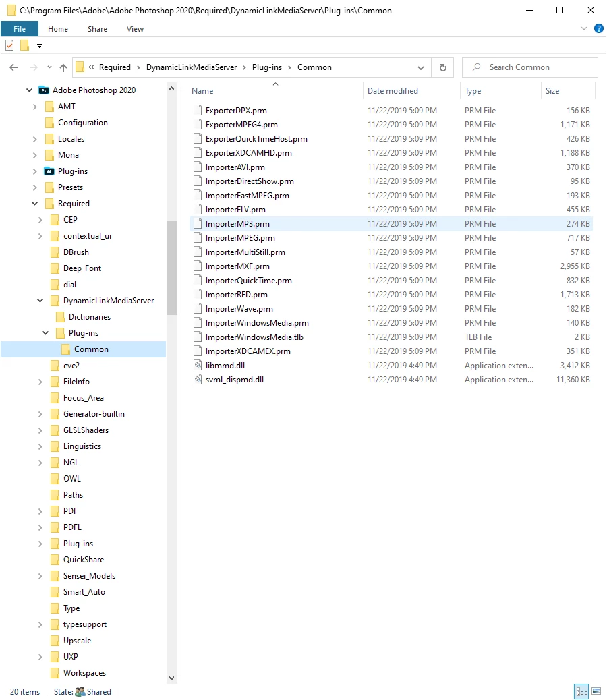Click the Required breadcrumb in address bar
Image resolution: width=607 pixels, height=700 pixels.
point(115,67)
